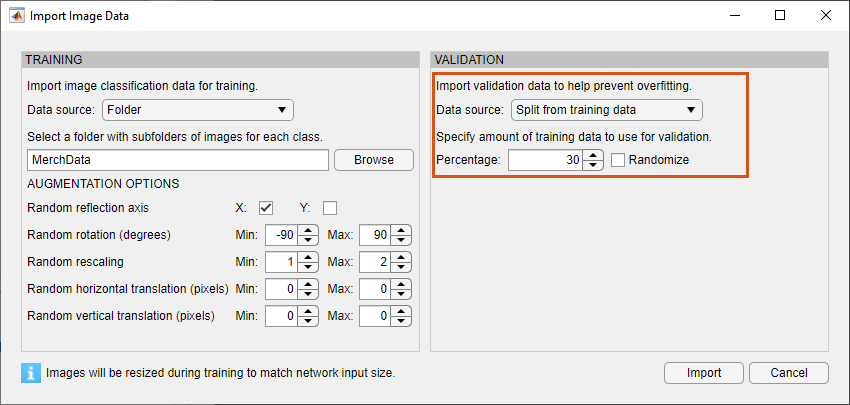The width and height of the screenshot is (850, 405).
Task: Click Browse to choose a folder
Action: pyautogui.click(x=372, y=160)
